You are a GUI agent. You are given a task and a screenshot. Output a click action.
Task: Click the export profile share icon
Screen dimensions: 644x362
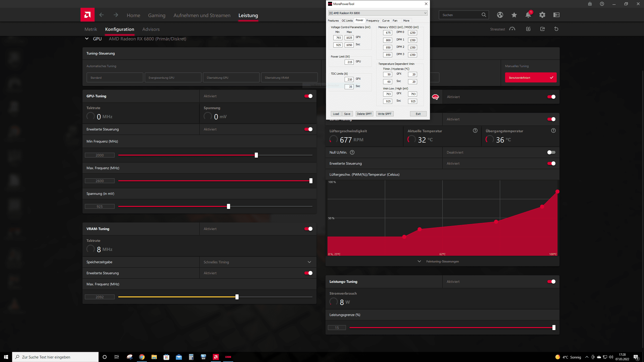pos(542,29)
